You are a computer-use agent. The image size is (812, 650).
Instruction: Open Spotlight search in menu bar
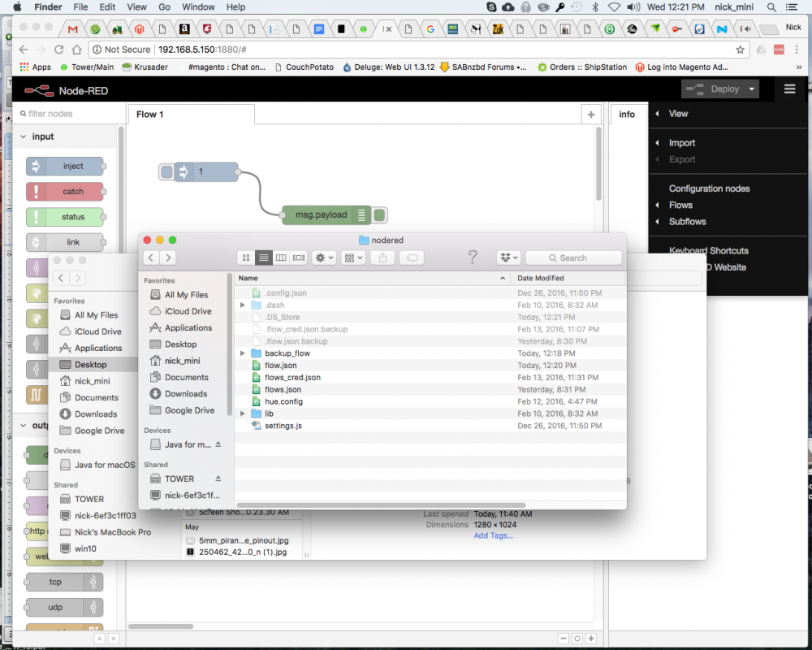(771, 7)
